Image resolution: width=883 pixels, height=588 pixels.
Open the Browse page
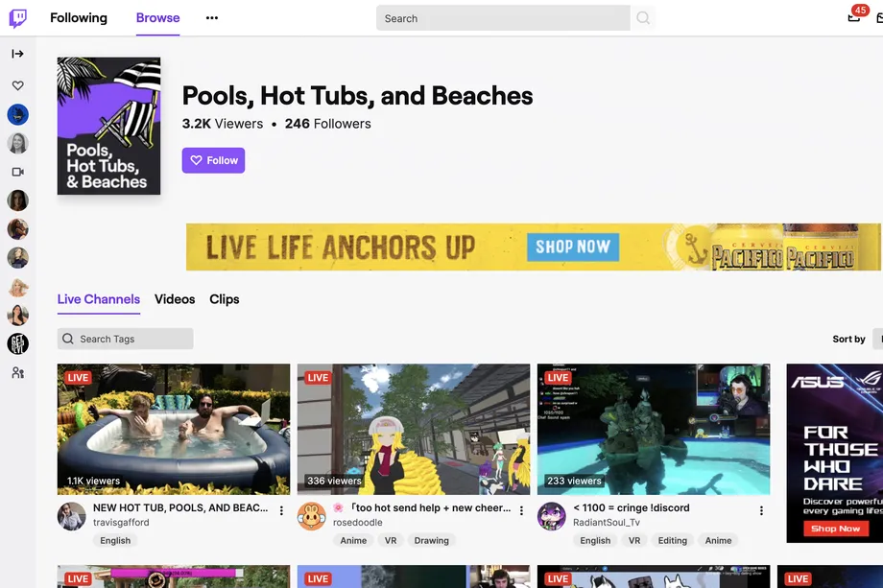click(157, 18)
